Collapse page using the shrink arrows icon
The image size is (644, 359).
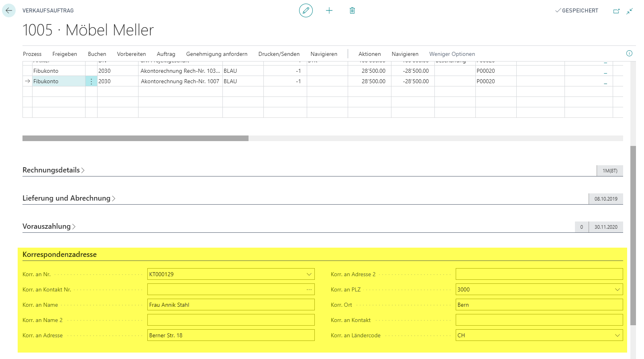click(x=630, y=11)
